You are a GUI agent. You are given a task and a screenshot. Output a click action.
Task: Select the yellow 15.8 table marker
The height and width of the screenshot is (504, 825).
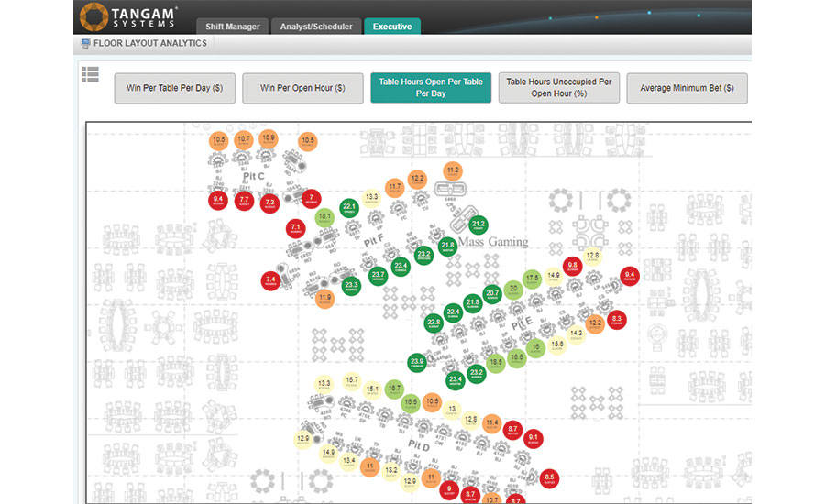coord(556,345)
